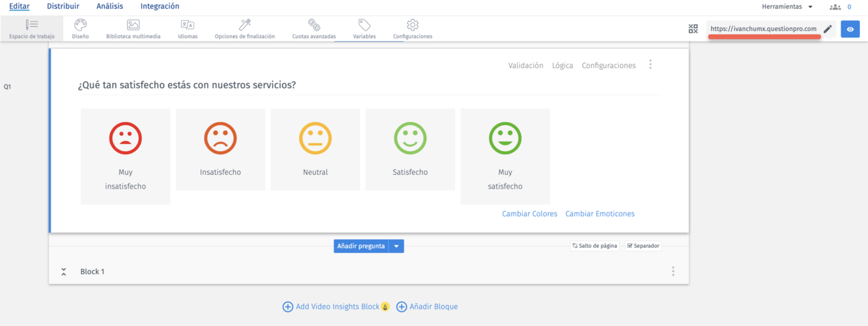This screenshot has width=868, height=326.
Task: Click the Añadir Bloque link
Action: click(x=433, y=306)
